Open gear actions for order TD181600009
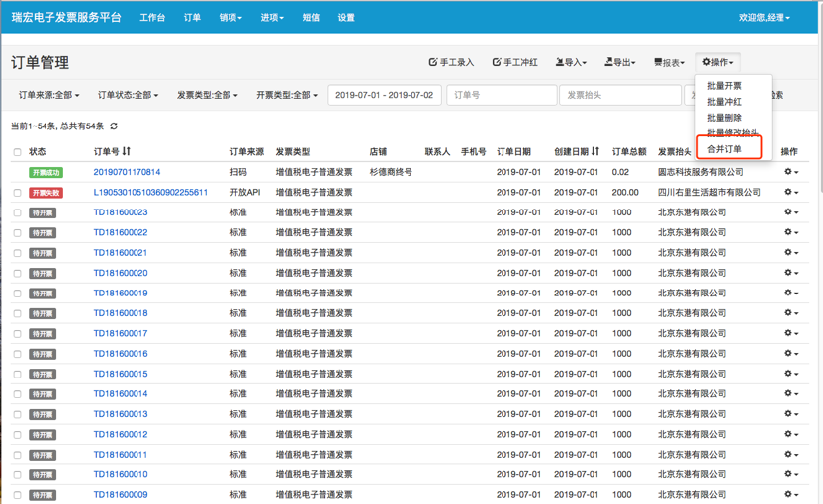The height and width of the screenshot is (504, 823). [x=791, y=494]
